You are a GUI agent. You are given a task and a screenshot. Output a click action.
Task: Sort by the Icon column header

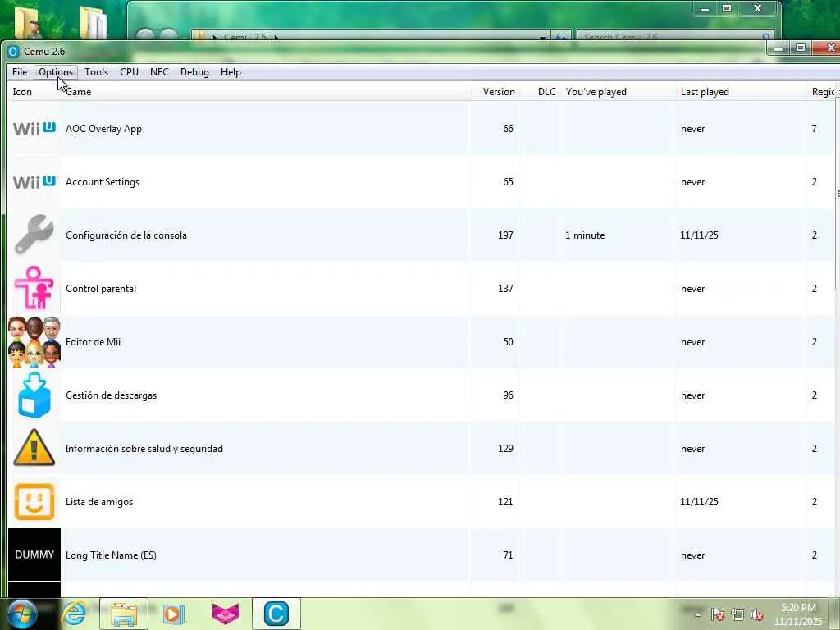33,92
